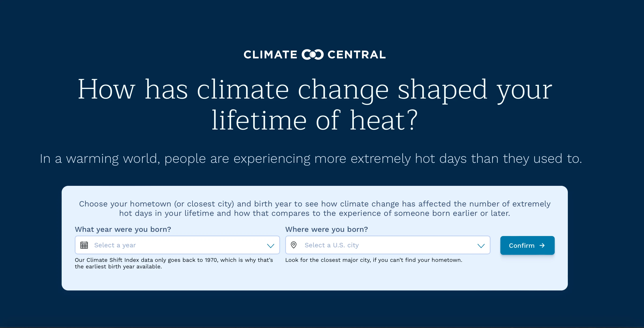The image size is (644, 328).
Task: Click the 'What year were you born?' label
Action: [123, 229]
